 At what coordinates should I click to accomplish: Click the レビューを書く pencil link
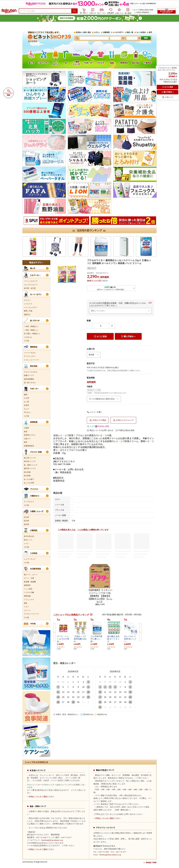tap(95, 412)
